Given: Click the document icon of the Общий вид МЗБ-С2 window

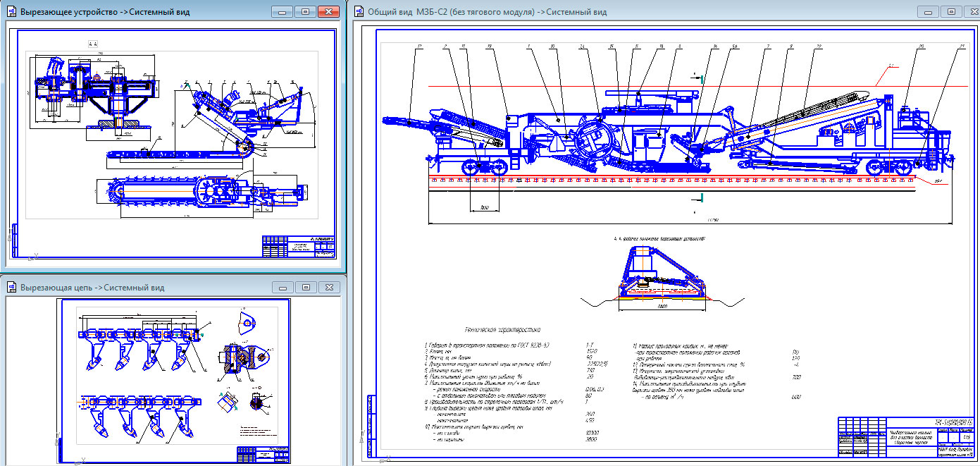Looking at the screenshot, I should tap(359, 12).
